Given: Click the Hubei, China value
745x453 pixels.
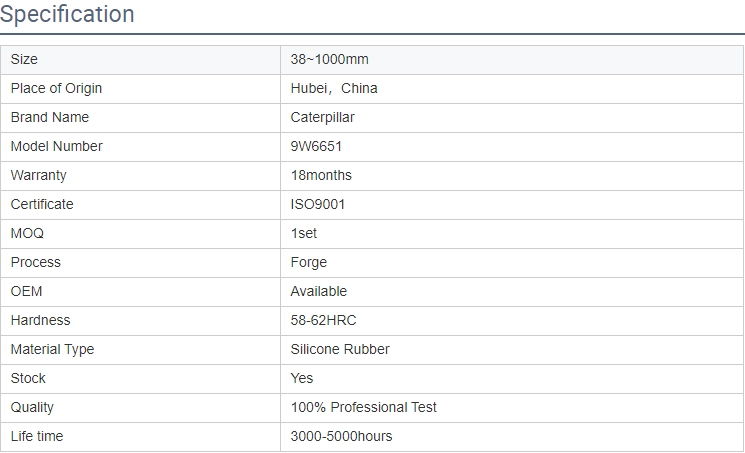Looking at the screenshot, I should (x=334, y=88).
